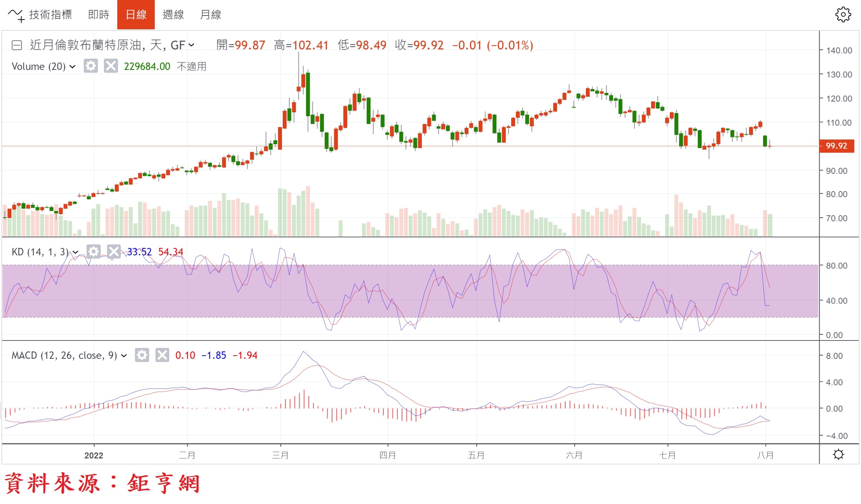Remove the Volume indicator
The width and height of the screenshot is (861, 504).
pos(111,66)
